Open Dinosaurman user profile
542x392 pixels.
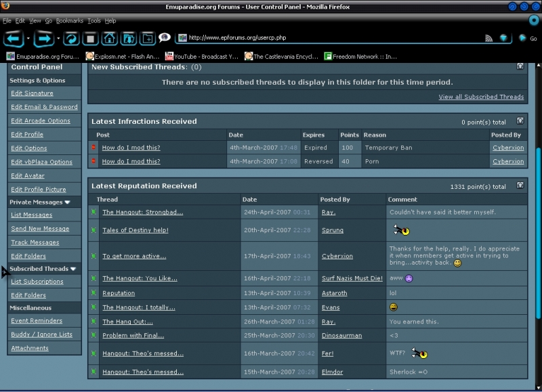(x=342, y=335)
